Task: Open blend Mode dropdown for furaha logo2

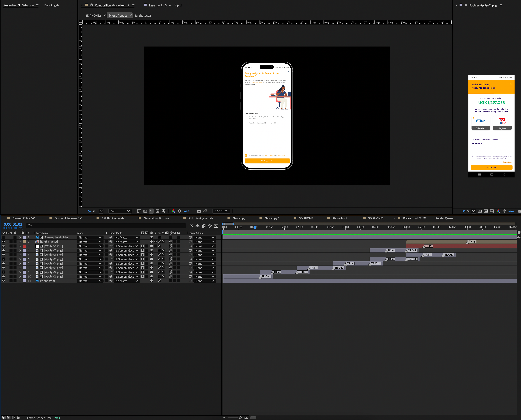Action: [x=90, y=242]
